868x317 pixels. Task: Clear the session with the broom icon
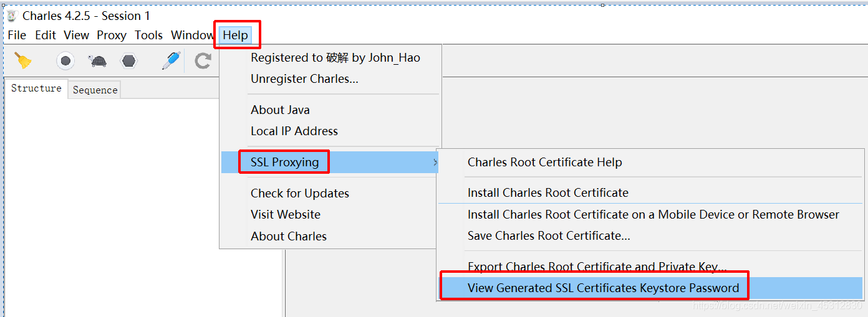pos(24,60)
